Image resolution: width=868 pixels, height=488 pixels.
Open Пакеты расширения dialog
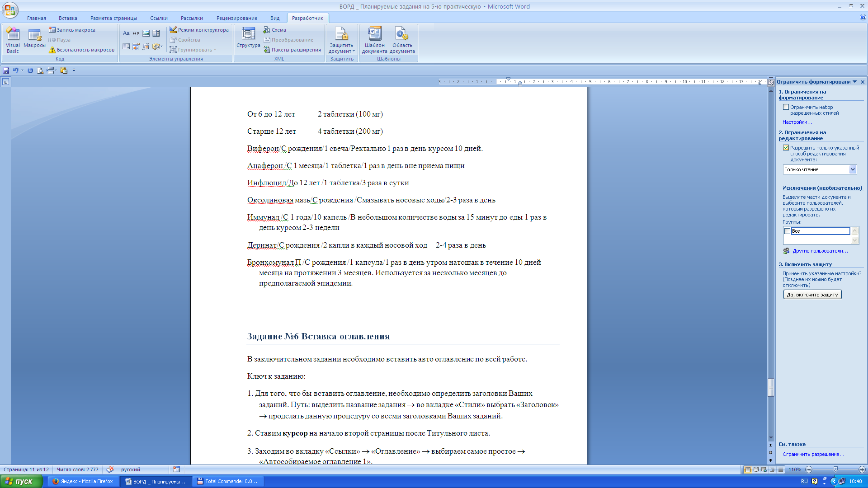pos(292,50)
